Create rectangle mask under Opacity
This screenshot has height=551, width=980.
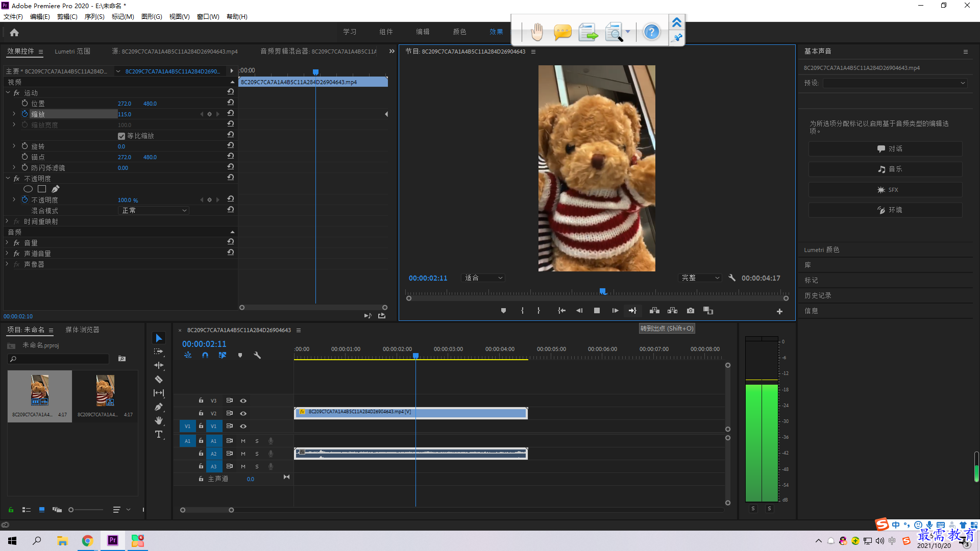[42, 189]
